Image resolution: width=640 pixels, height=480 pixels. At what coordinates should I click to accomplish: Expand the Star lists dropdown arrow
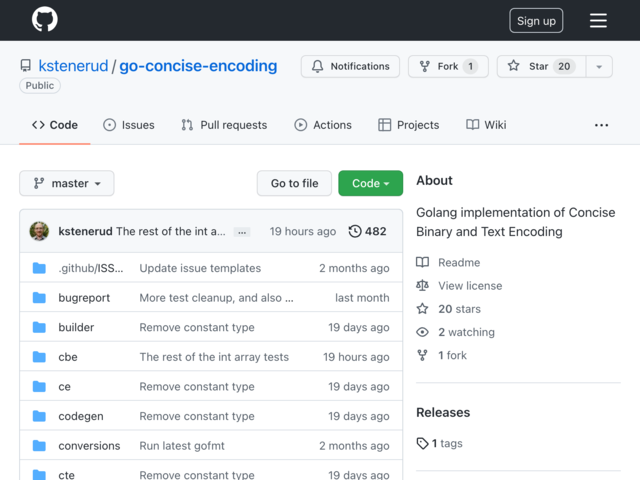point(599,67)
